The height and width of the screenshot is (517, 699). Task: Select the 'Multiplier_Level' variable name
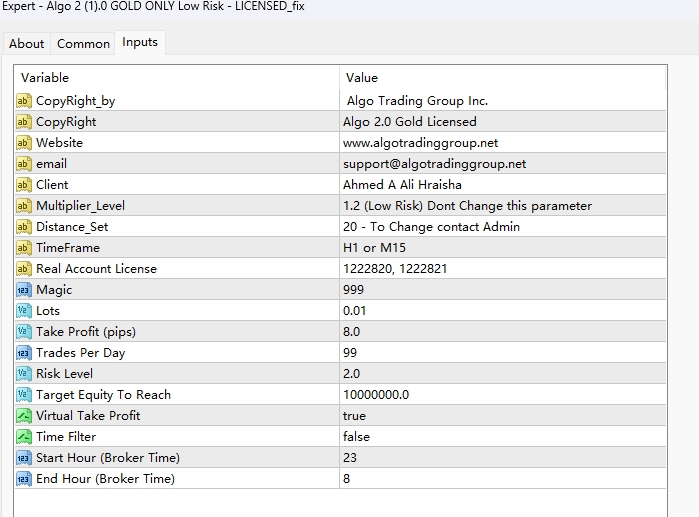[80, 206]
